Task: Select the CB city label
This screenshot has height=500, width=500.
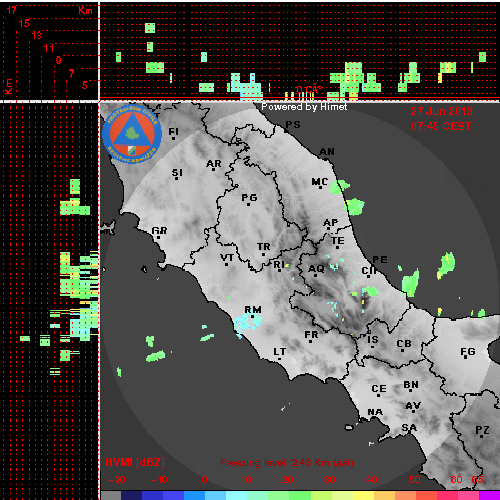Action: click(x=404, y=343)
